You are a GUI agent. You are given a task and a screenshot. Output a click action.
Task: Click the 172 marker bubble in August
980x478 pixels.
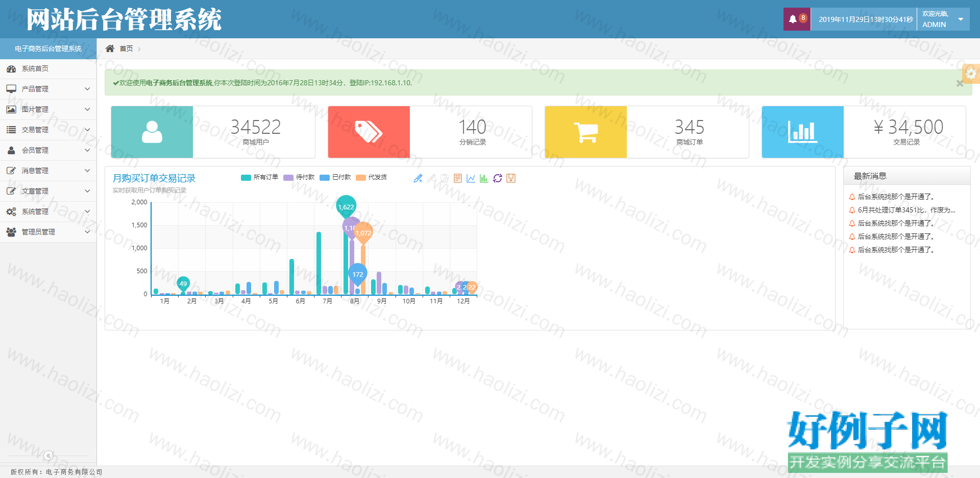point(358,274)
